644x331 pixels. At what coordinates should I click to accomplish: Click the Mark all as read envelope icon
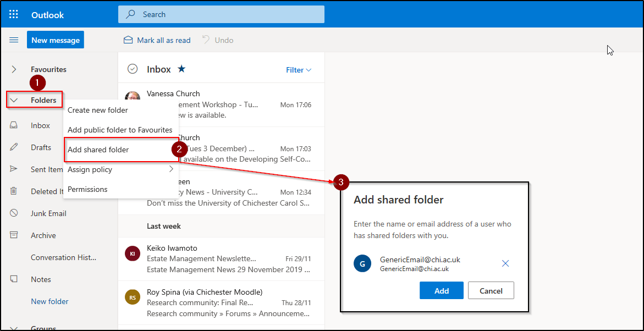pyautogui.click(x=128, y=40)
